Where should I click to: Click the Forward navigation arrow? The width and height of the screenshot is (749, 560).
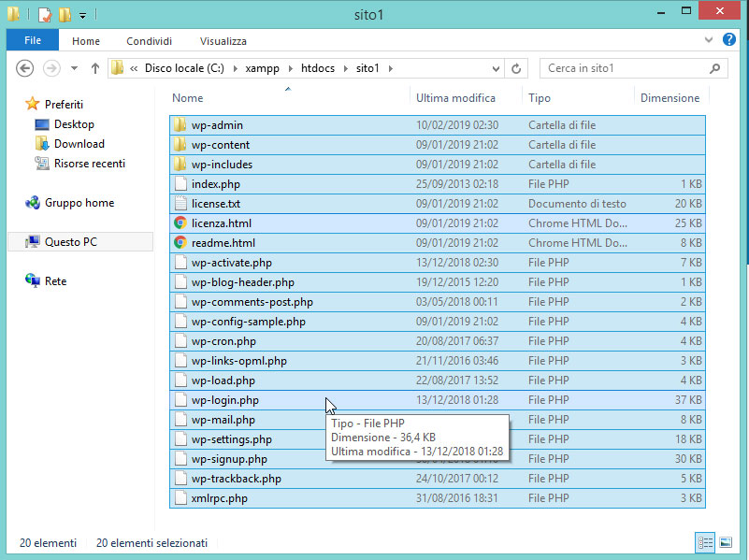51,68
